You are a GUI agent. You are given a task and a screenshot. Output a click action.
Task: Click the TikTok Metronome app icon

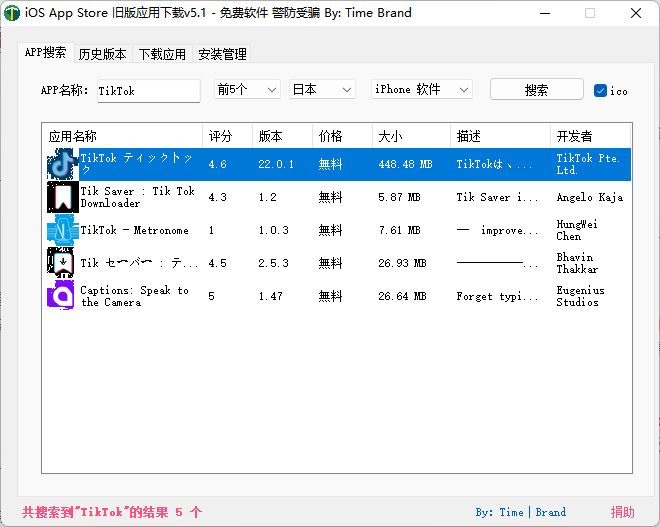pyautogui.click(x=63, y=230)
